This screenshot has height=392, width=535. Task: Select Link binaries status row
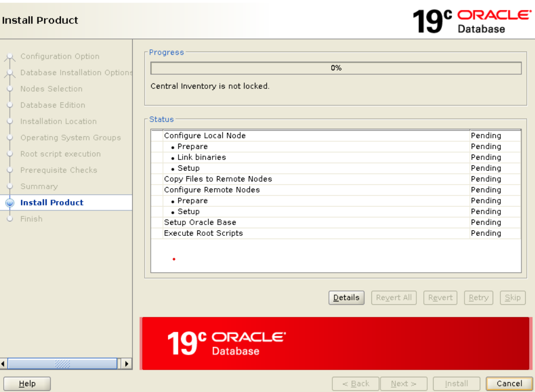click(x=336, y=157)
